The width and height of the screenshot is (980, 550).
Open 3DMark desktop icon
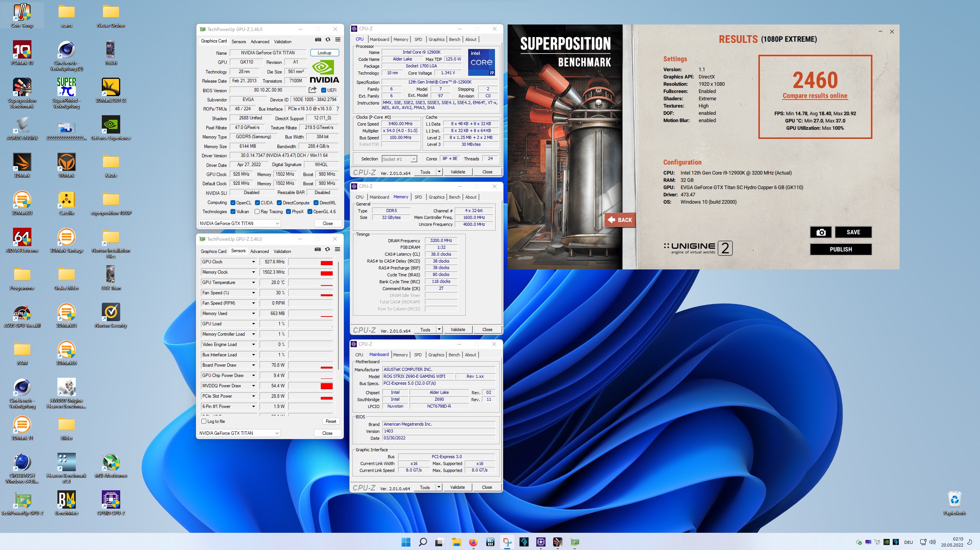[x=22, y=165]
